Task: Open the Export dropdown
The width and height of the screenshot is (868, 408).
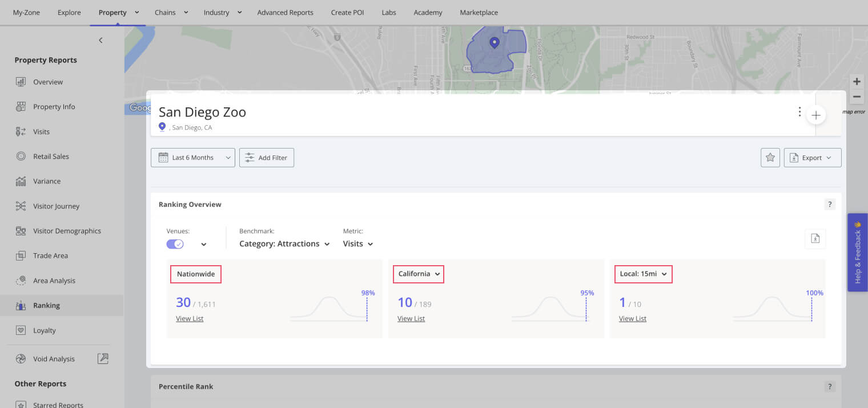Action: [813, 158]
